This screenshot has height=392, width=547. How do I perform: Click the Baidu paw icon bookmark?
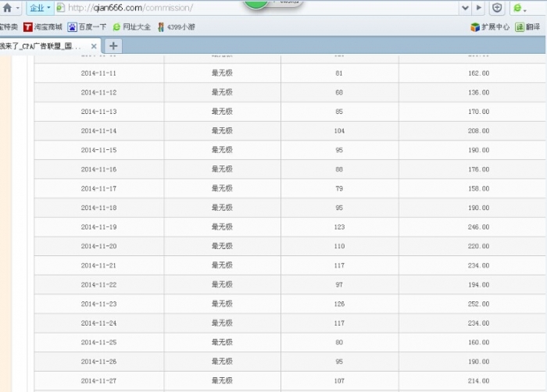72,27
